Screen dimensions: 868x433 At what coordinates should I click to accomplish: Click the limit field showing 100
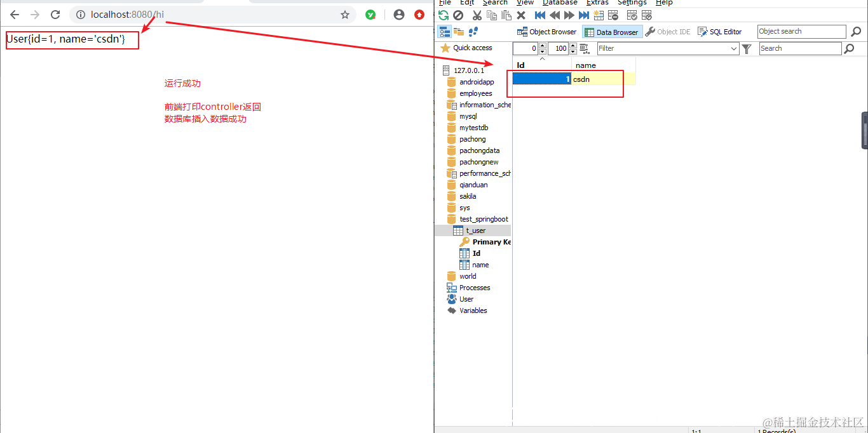click(x=558, y=48)
